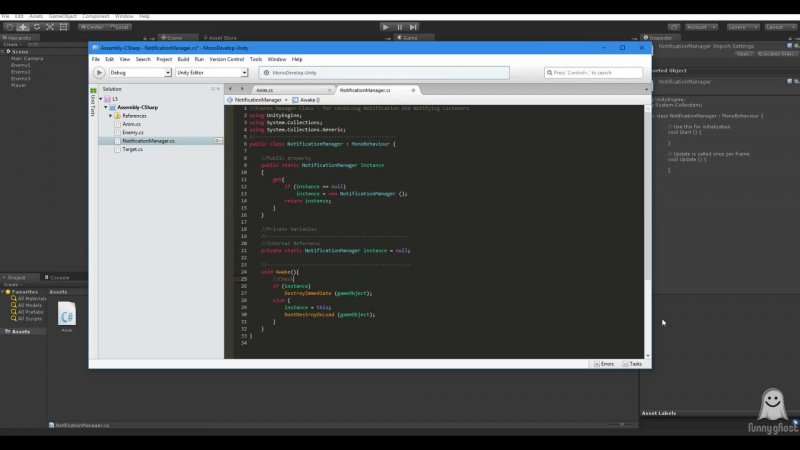The width and height of the screenshot is (800, 450).
Task: Click the Script asset thumbnail in Assets
Action: click(67, 314)
